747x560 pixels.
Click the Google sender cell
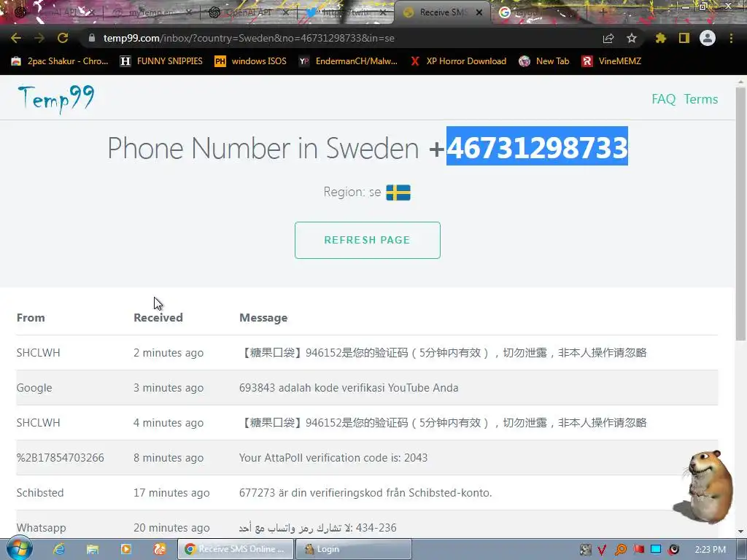tap(34, 388)
